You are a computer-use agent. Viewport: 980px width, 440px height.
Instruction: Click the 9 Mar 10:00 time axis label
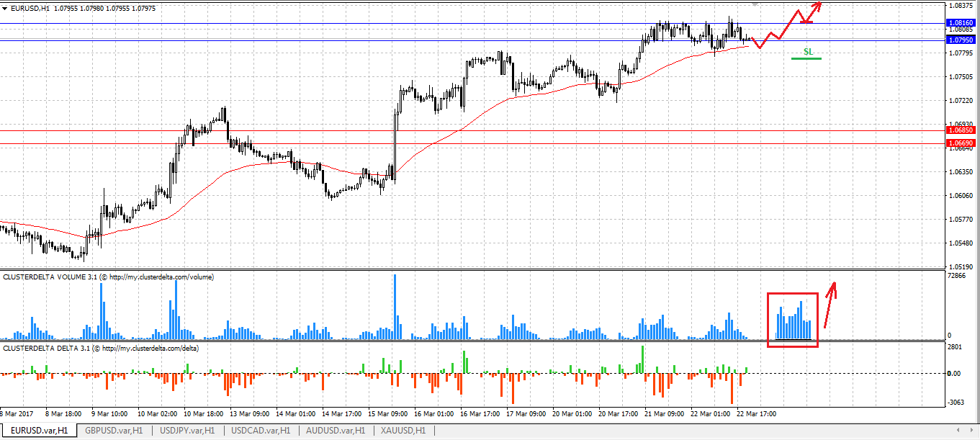109,415
